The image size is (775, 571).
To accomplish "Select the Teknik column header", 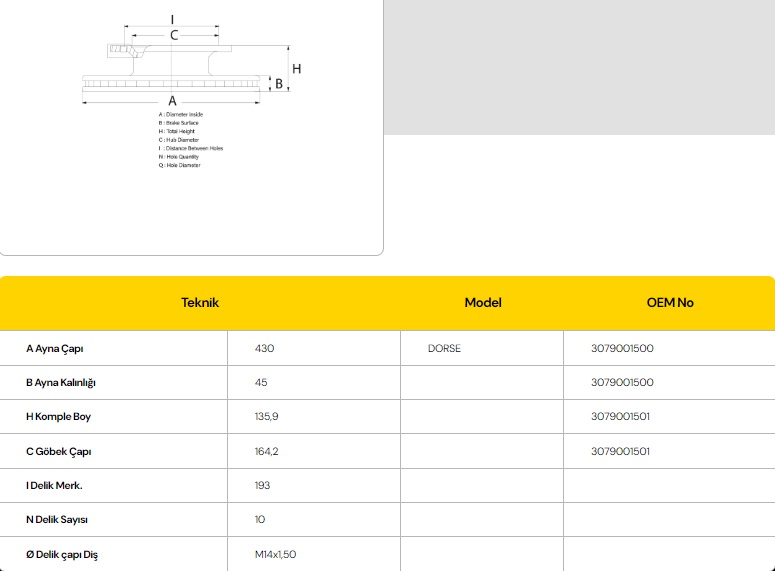I will pos(200,303).
